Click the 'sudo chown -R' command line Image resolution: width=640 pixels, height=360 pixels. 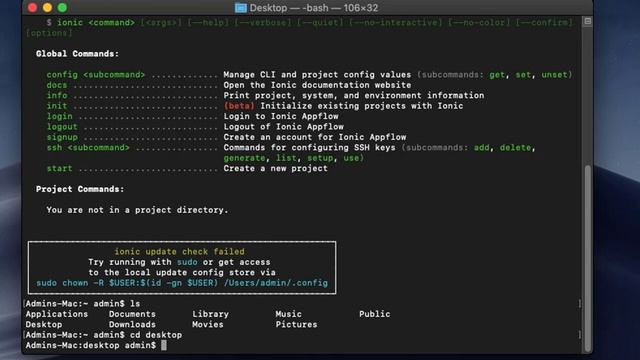coord(182,283)
